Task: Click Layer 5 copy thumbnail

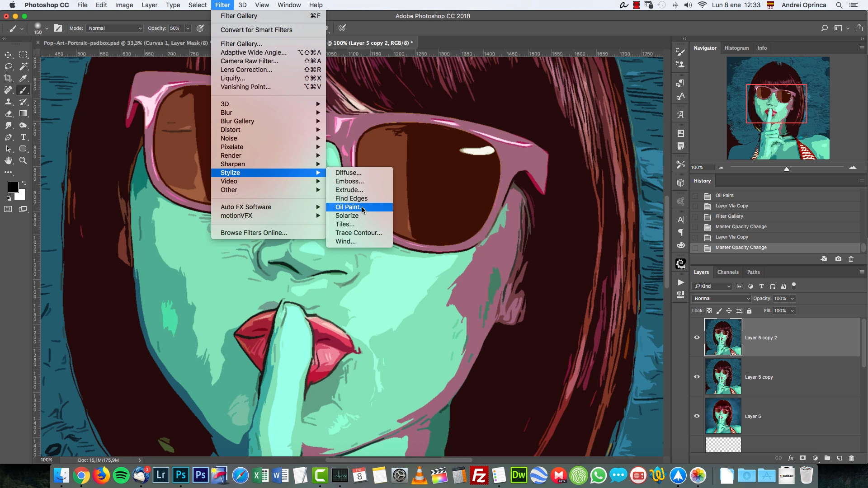Action: (x=723, y=377)
